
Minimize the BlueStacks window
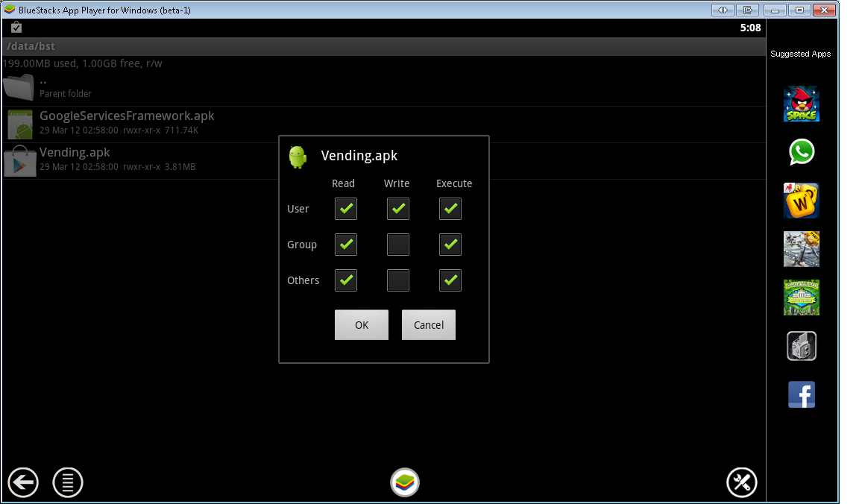[x=775, y=10]
